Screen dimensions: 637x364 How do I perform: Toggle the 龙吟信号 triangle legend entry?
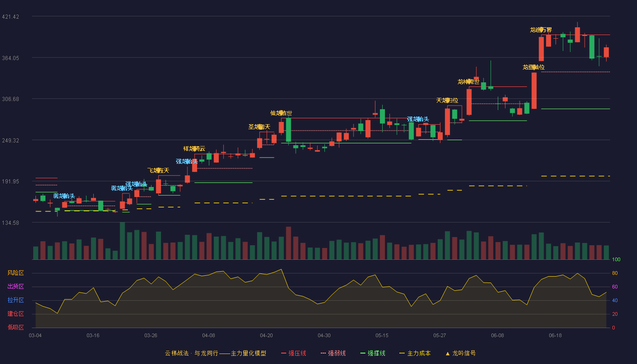click(460, 353)
